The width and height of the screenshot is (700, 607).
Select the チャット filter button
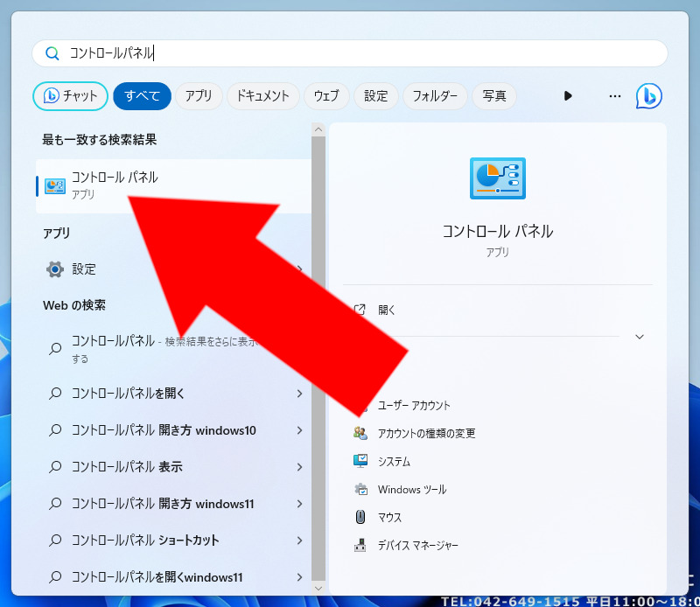coord(71,96)
